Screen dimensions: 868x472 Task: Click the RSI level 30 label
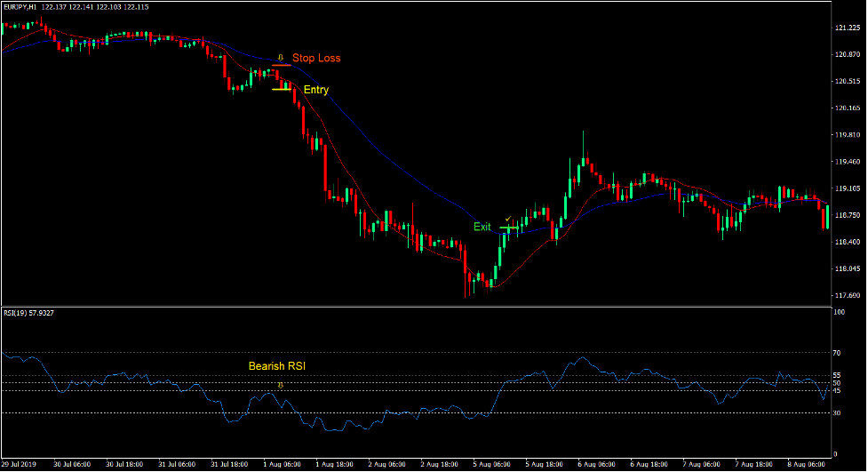837,413
